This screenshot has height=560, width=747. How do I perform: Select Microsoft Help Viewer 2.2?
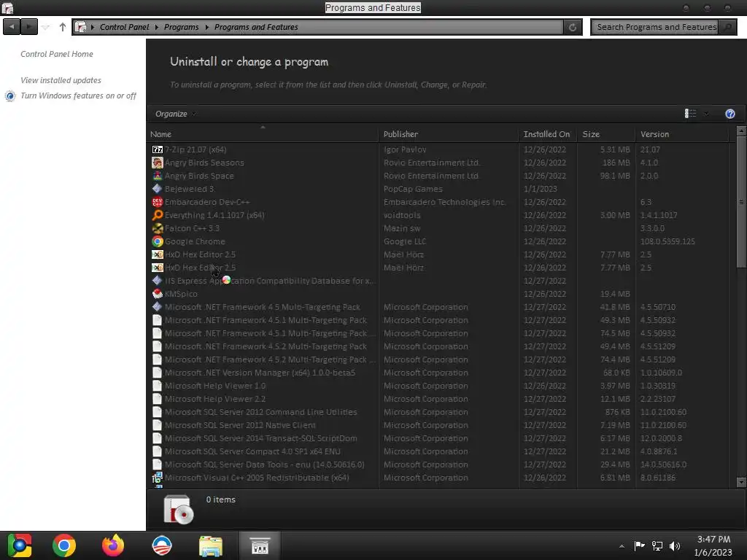tap(438, 399)
